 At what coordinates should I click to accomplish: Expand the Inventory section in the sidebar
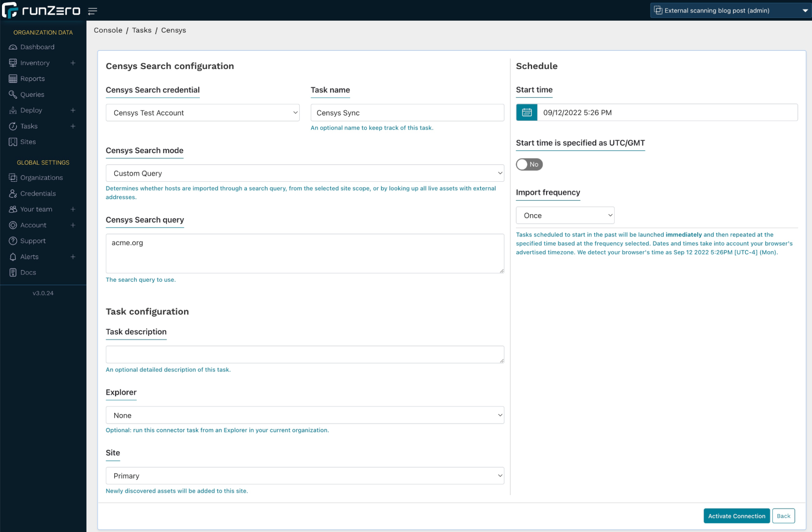coord(73,63)
